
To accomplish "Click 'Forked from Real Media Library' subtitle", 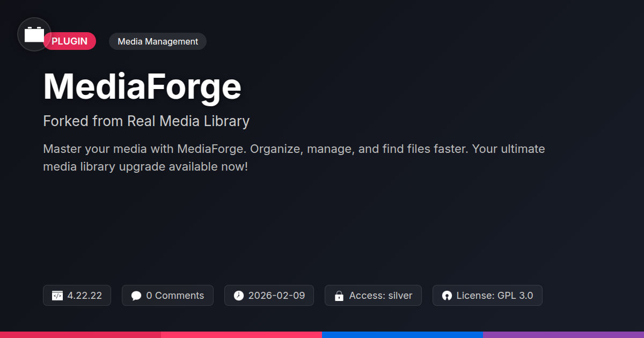I will coord(146,121).
